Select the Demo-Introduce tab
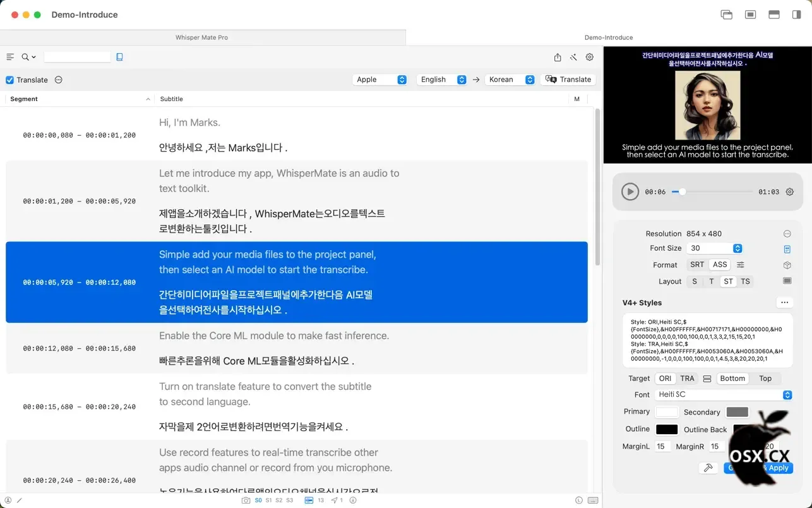Screen dimensions: 812x508 pyautogui.click(x=609, y=37)
